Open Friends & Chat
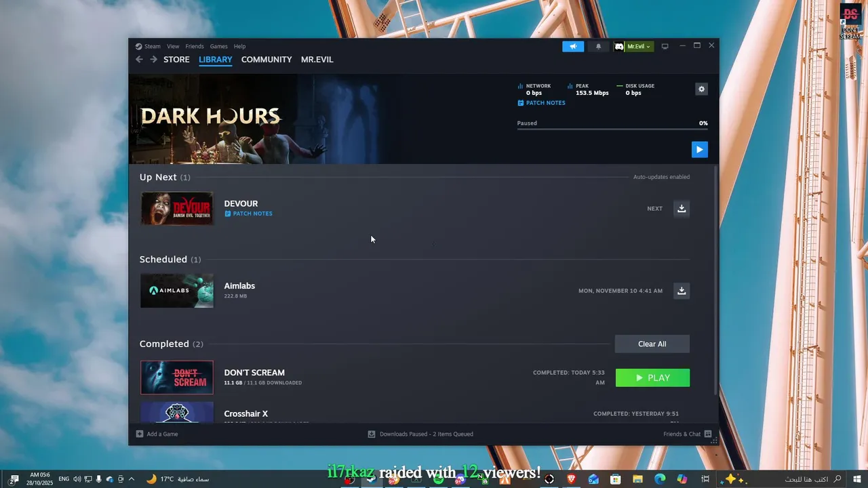Screen dimensions: 868x488 [687, 434]
